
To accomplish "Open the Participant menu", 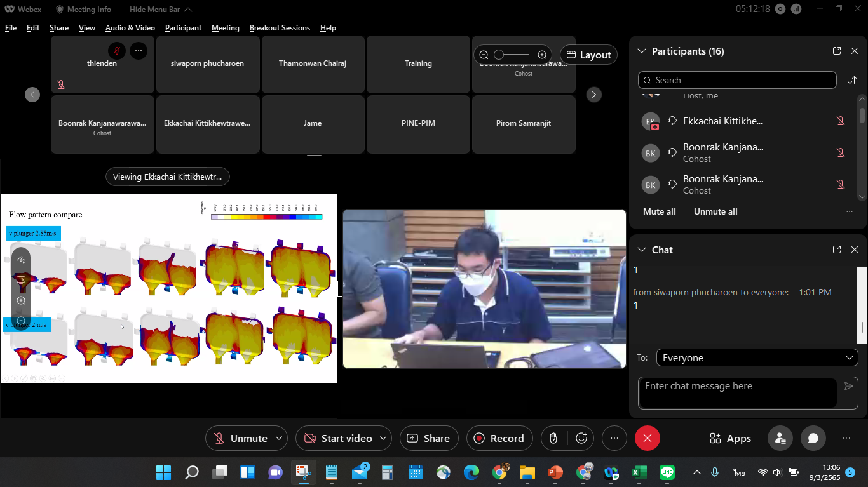I will click(x=183, y=28).
